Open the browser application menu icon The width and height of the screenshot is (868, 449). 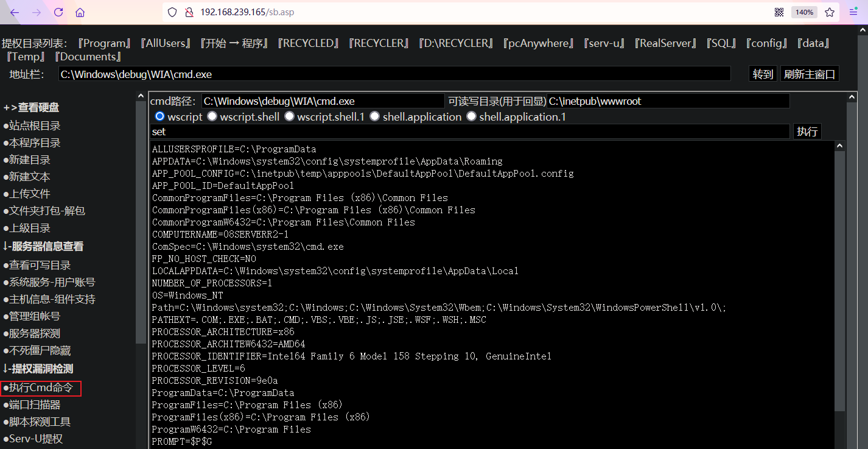[x=853, y=12]
